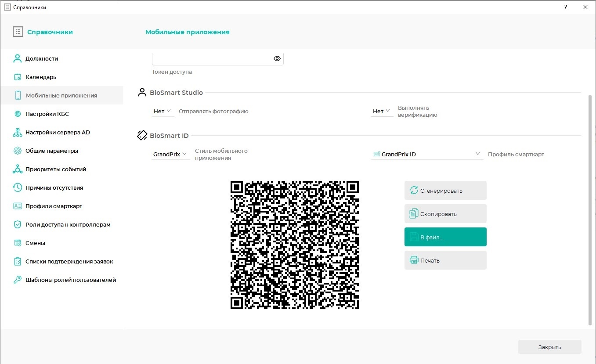Viewport: 596px width, 364px height.
Task: Click the help question mark button
Action: pos(566,7)
